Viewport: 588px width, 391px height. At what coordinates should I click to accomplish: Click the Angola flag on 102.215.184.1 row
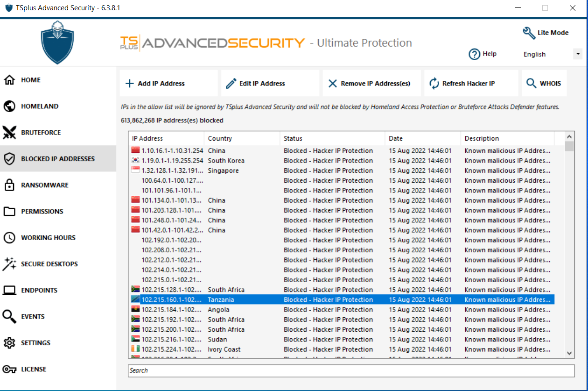coord(135,310)
